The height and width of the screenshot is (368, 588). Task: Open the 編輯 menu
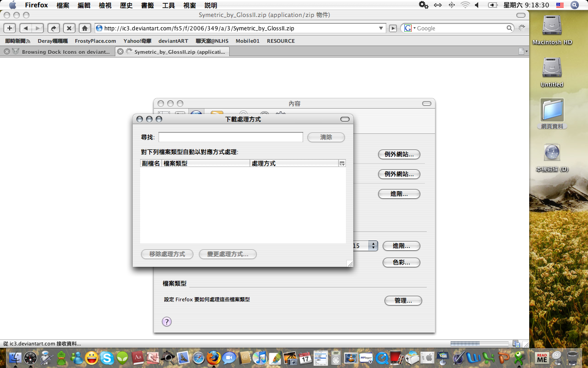tap(84, 5)
